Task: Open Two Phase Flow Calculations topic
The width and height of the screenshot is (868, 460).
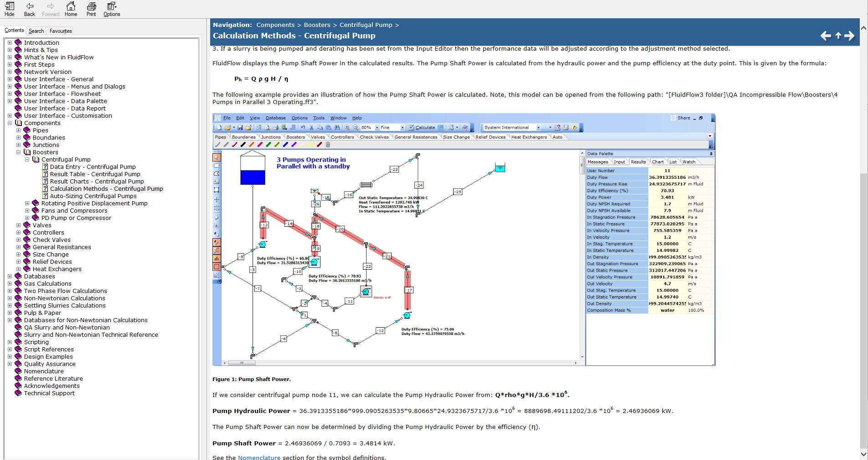Action: point(66,291)
